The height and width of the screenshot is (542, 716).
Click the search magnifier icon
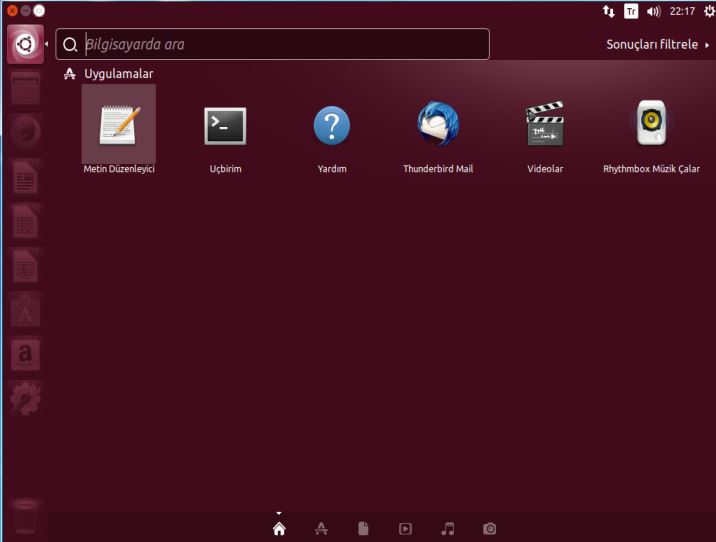point(70,45)
